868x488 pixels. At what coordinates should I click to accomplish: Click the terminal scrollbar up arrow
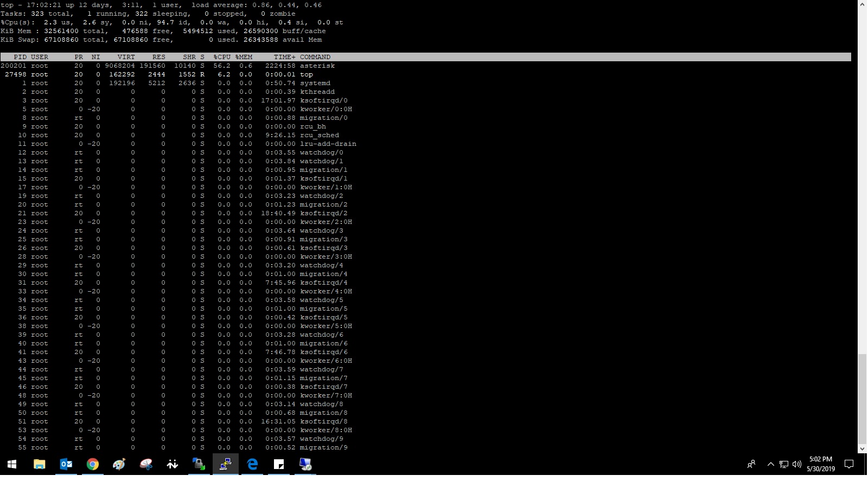coord(862,4)
